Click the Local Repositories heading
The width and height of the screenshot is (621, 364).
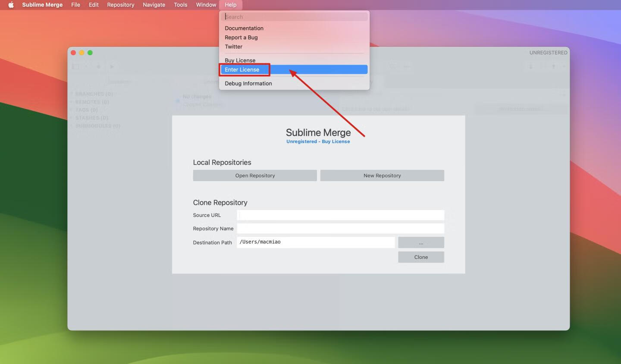(222, 163)
